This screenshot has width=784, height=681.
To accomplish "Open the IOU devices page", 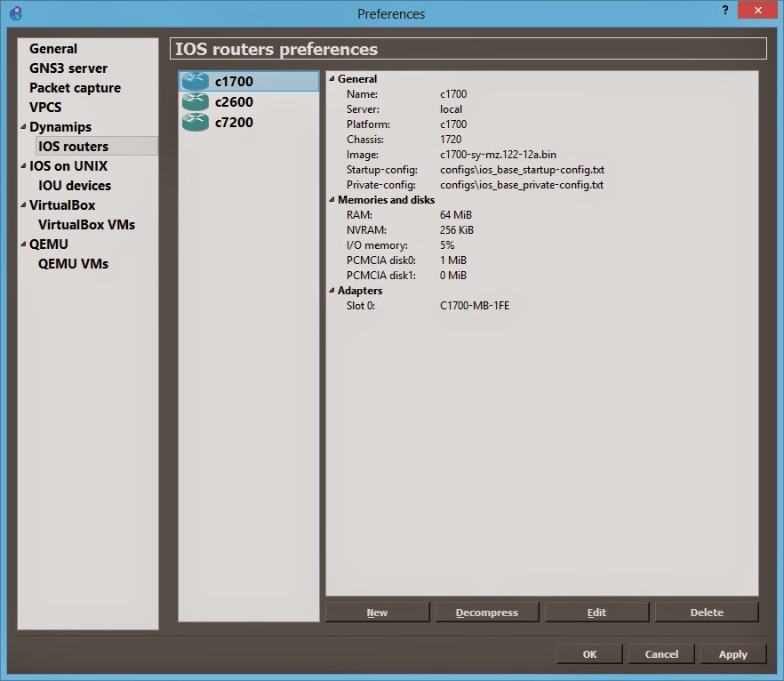I will [75, 186].
